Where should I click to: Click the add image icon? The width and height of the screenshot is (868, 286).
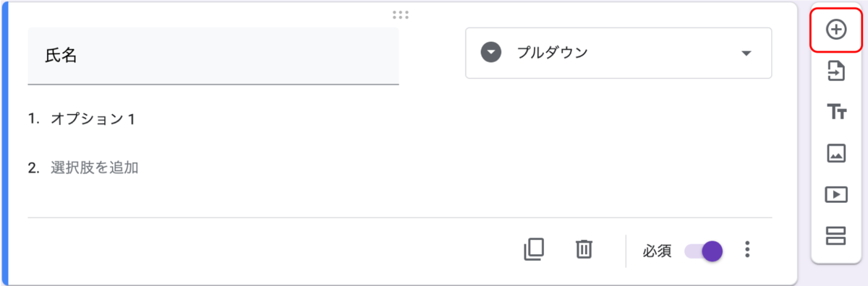836,153
